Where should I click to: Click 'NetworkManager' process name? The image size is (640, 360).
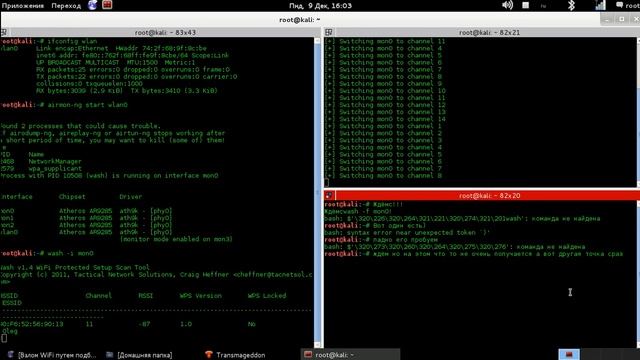55,162
